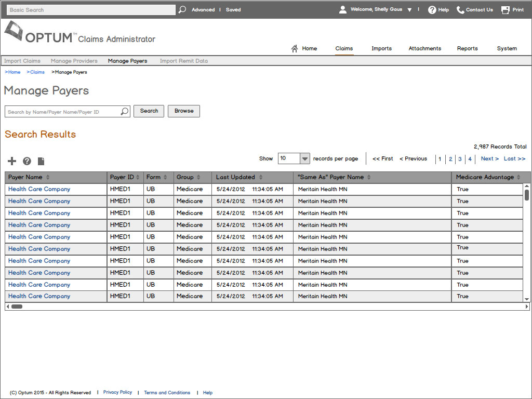Viewport: 532px width, 399px height.
Task: Click the add new payer plus icon
Action: tap(12, 162)
